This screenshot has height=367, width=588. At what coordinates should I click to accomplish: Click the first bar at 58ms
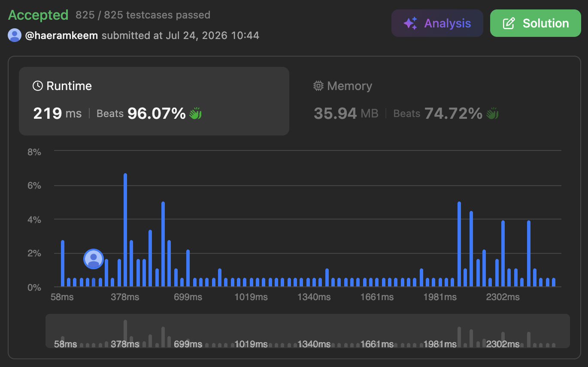(x=63, y=263)
